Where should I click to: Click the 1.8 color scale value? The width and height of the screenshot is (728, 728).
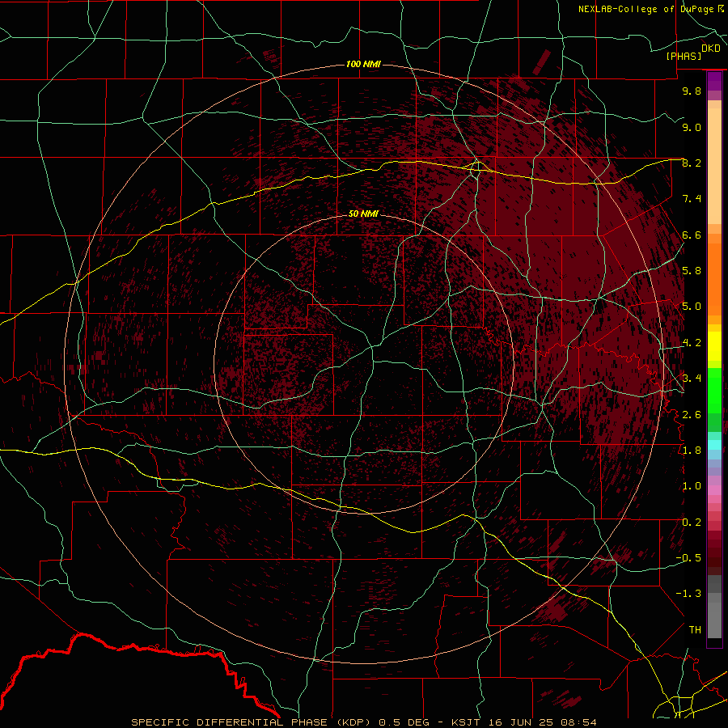click(x=692, y=451)
